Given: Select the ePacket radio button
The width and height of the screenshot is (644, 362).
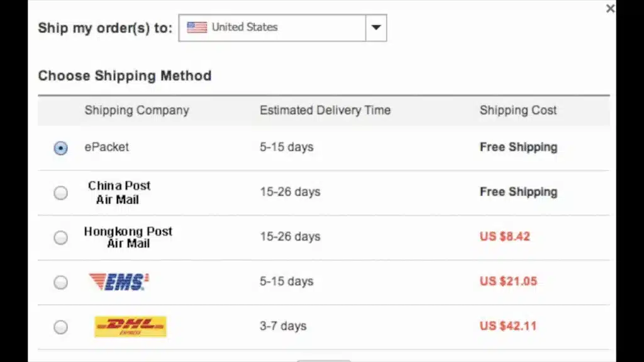Looking at the screenshot, I should click(x=60, y=148).
